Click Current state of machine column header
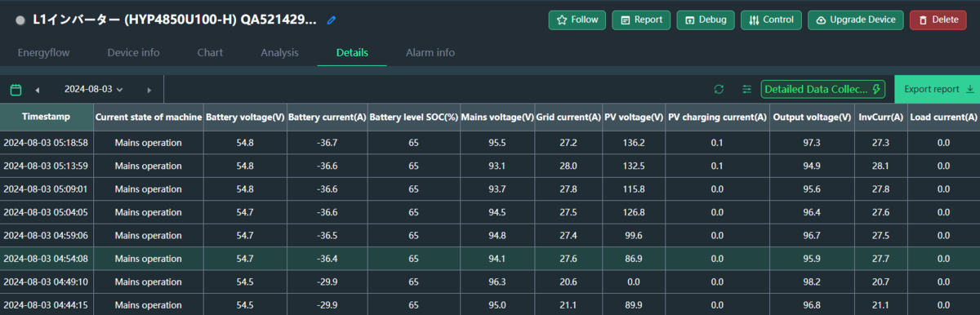This screenshot has width=980, height=315. (149, 118)
